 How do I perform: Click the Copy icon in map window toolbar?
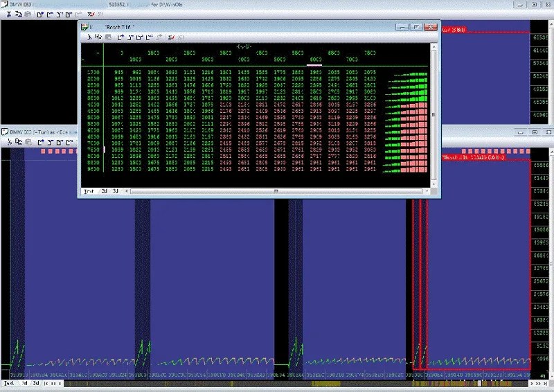tap(98, 37)
